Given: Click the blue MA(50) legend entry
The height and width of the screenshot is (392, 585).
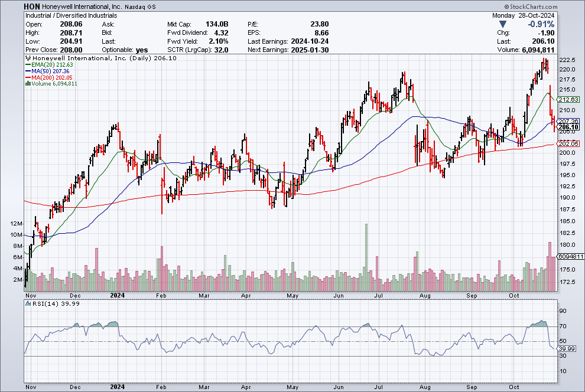Looking at the screenshot, I should (x=47, y=71).
